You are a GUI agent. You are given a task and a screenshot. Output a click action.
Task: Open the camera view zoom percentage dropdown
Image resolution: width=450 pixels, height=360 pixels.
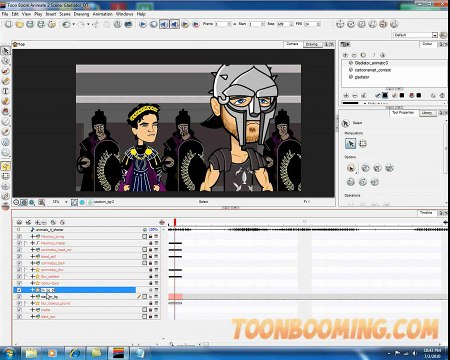tap(66, 202)
